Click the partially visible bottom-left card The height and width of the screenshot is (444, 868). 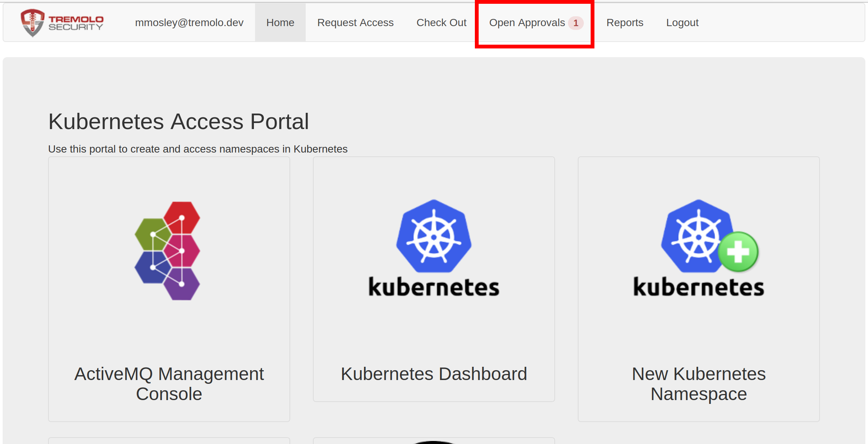coord(169,441)
